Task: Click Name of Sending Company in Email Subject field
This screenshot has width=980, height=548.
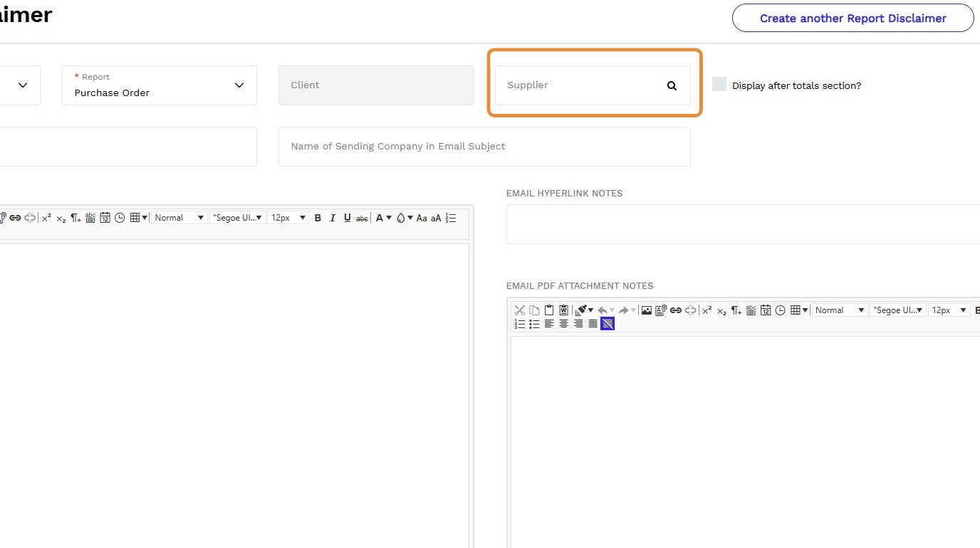Action: tap(484, 147)
